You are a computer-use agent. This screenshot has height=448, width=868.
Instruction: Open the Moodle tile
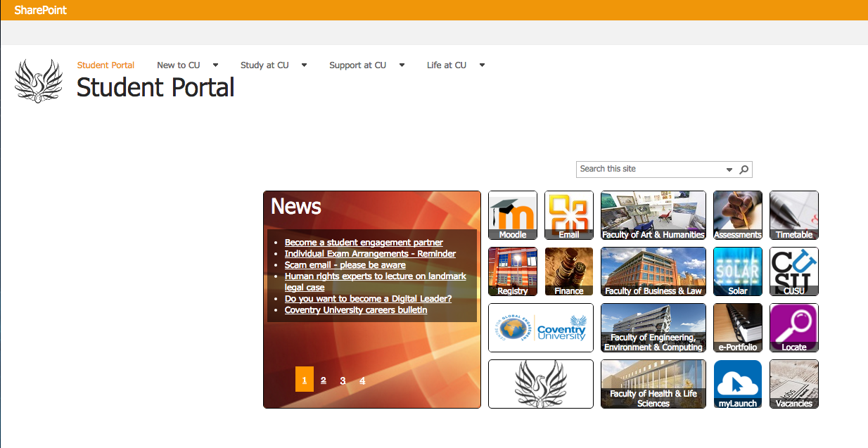click(x=513, y=215)
